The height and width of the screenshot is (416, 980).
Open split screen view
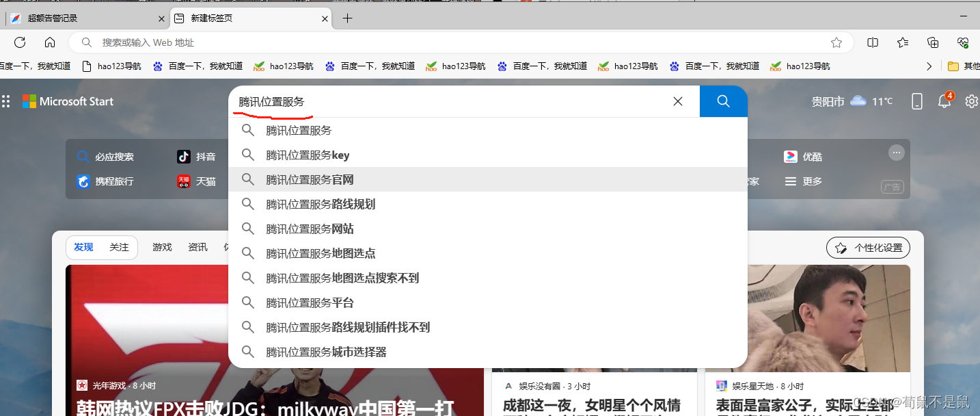point(873,42)
